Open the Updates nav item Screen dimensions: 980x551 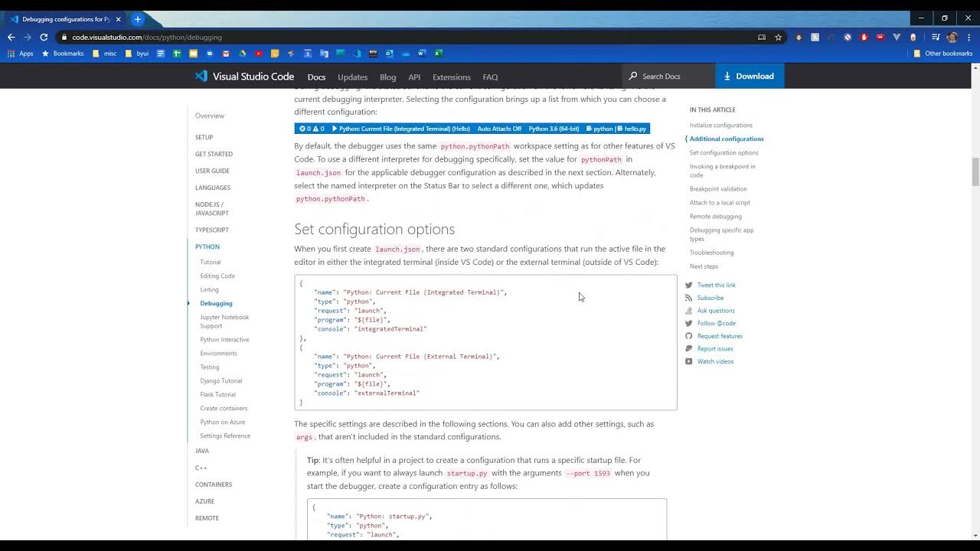point(352,77)
